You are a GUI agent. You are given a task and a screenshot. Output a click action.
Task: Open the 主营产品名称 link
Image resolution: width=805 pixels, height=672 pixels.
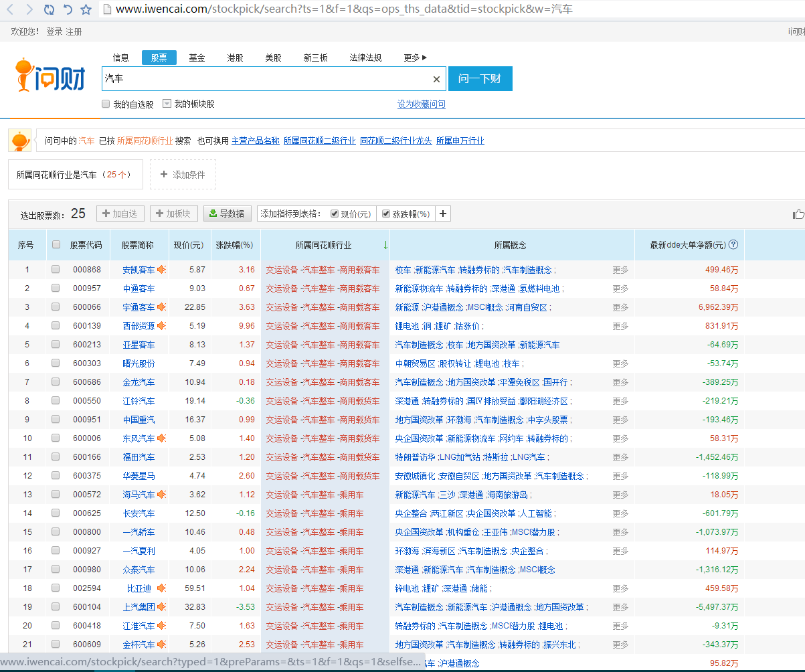[256, 141]
